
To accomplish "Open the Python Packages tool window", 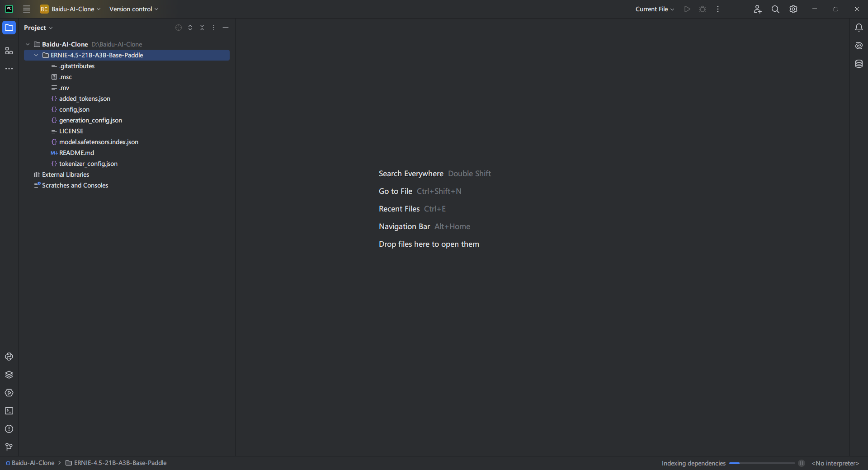I will click(9, 375).
